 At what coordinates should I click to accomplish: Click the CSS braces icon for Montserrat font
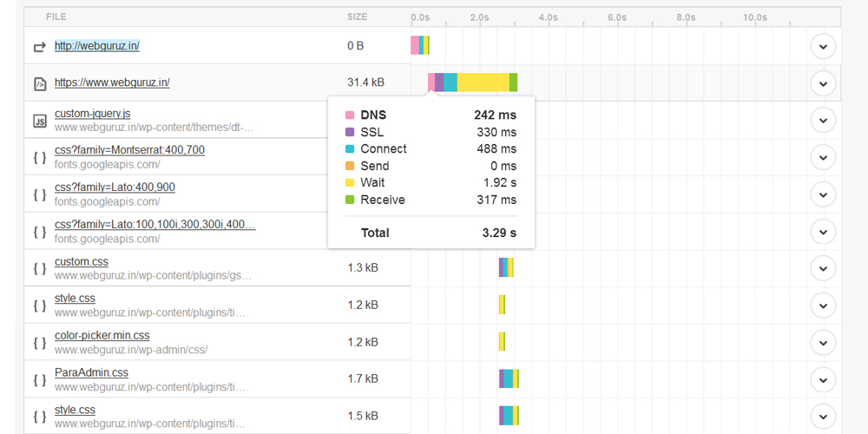[39, 158]
